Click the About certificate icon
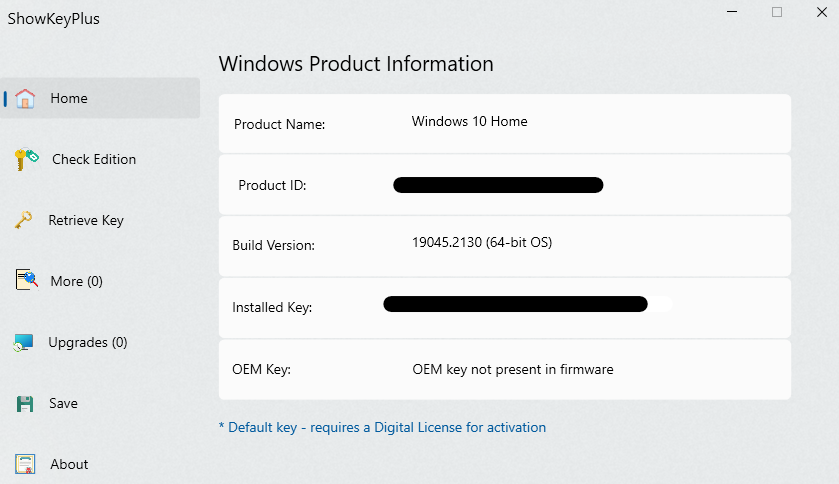Viewport: 839px width, 484px height. pyautogui.click(x=26, y=464)
